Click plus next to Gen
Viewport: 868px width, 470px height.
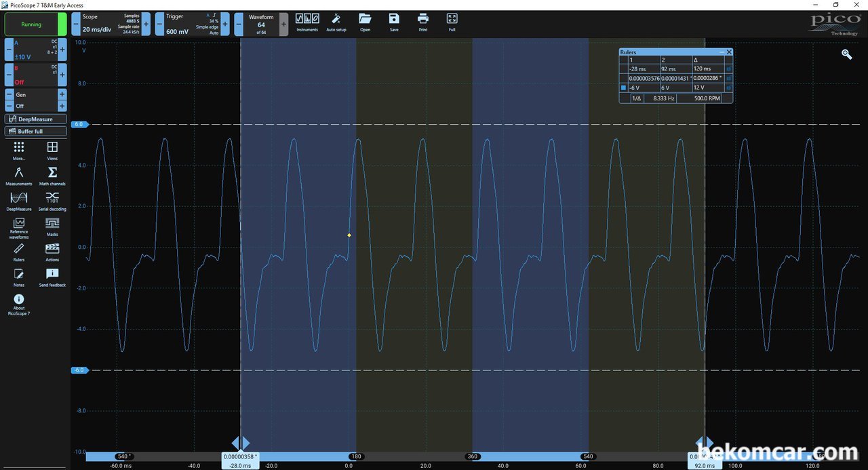(x=62, y=95)
